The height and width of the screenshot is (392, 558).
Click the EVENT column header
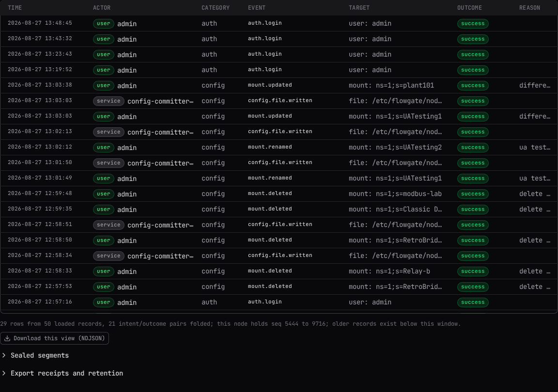pyautogui.click(x=257, y=8)
